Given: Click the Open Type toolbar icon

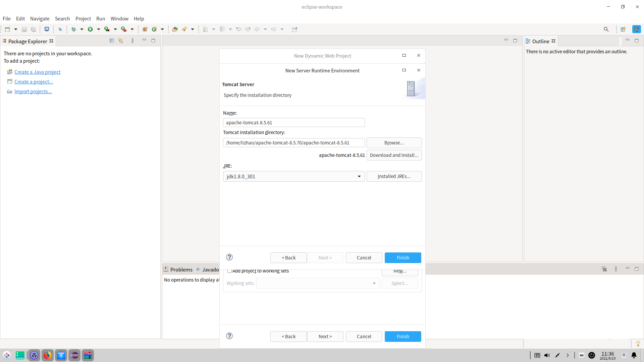Looking at the screenshot, I should coord(175,29).
